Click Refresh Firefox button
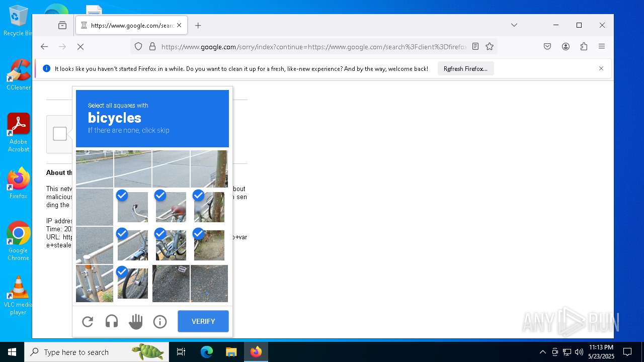 coord(465,69)
